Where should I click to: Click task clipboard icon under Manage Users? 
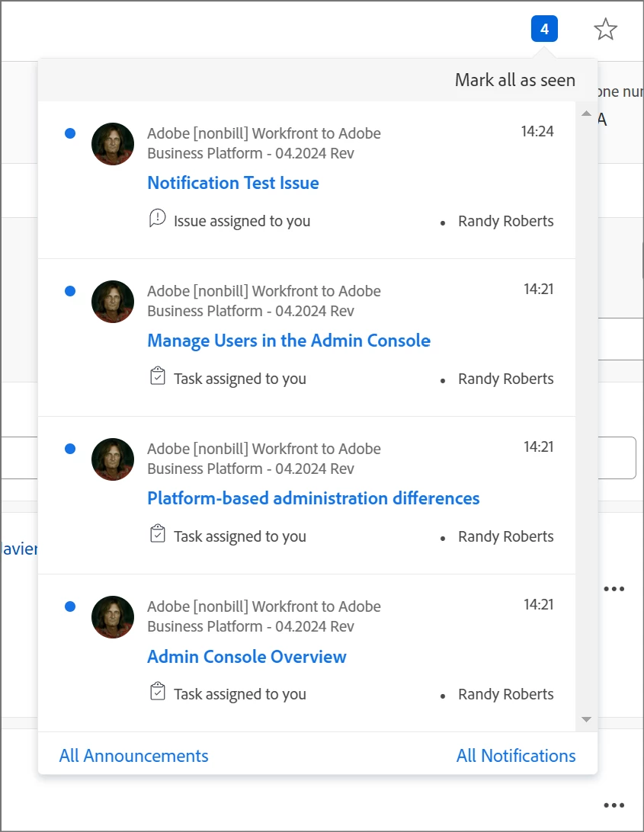[x=158, y=376]
